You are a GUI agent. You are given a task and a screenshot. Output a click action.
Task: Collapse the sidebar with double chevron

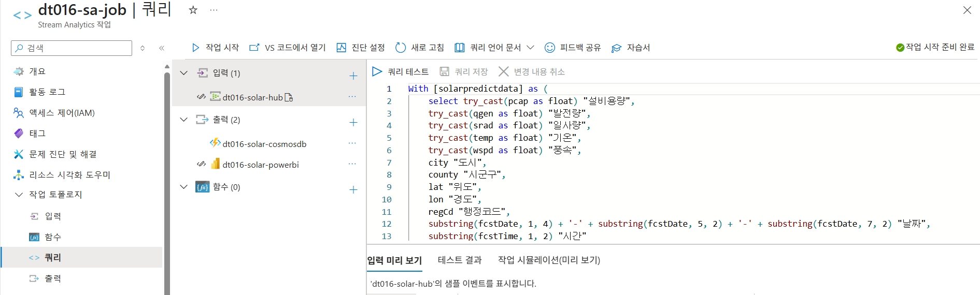[x=162, y=48]
